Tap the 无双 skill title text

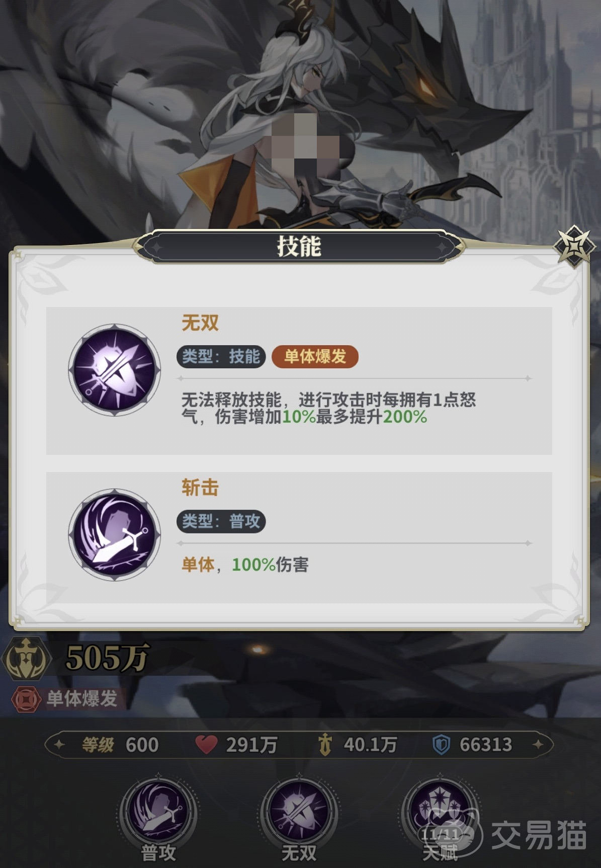(200, 323)
